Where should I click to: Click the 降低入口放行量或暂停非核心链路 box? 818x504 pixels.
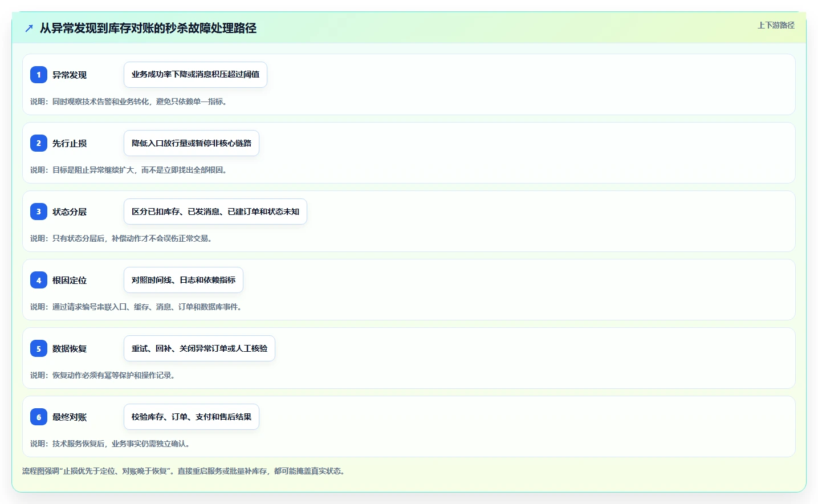pyautogui.click(x=192, y=143)
